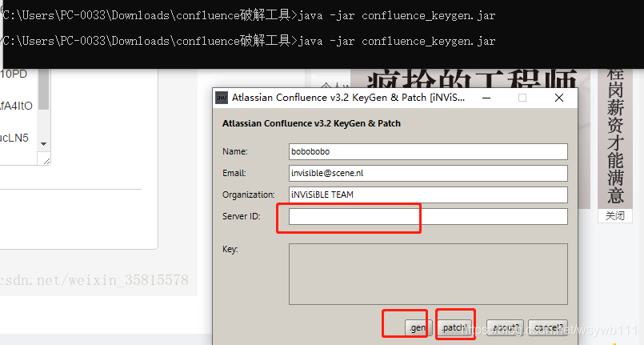Viewport: 644px width, 345px height.
Task: Click the Email field with invisible@scene.nl
Action: (x=428, y=174)
